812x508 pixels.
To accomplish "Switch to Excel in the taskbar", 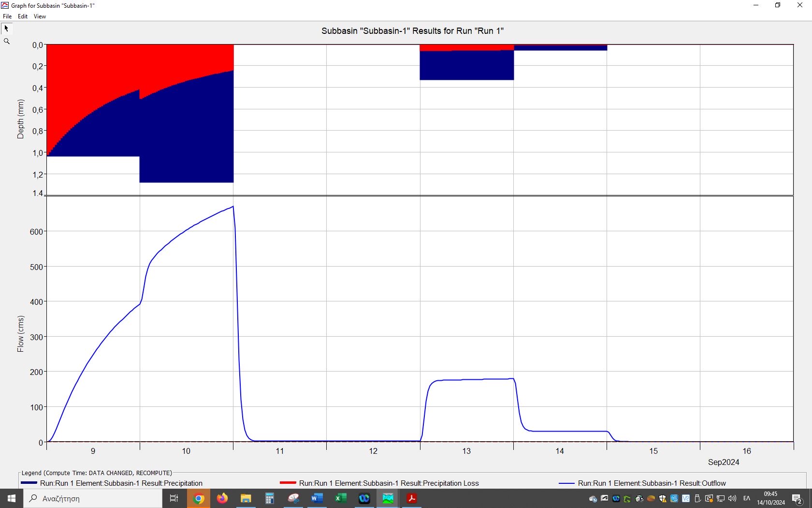I will 341,498.
